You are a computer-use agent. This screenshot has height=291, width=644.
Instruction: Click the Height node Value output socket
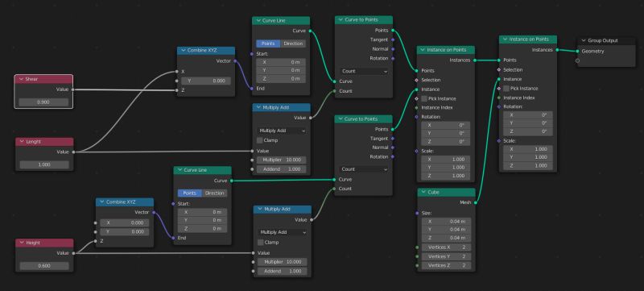[73, 253]
